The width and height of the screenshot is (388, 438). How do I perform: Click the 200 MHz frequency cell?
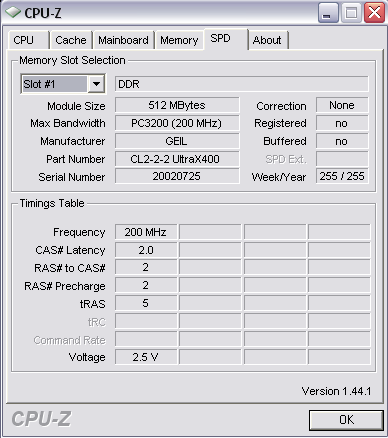click(x=146, y=232)
